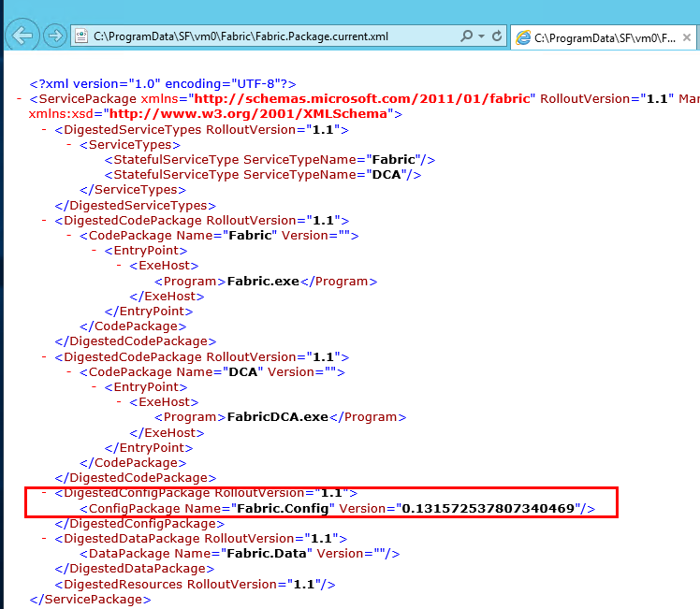700x609 pixels.
Task: Collapse ExeHost node containing Fabric.exe
Action: coord(119,266)
